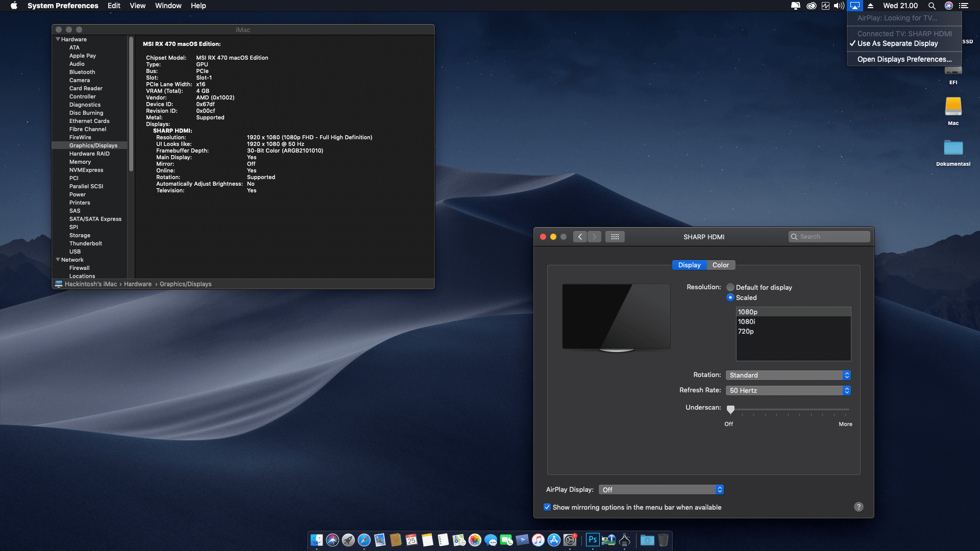Open Photoshop from the Dock

click(x=593, y=540)
